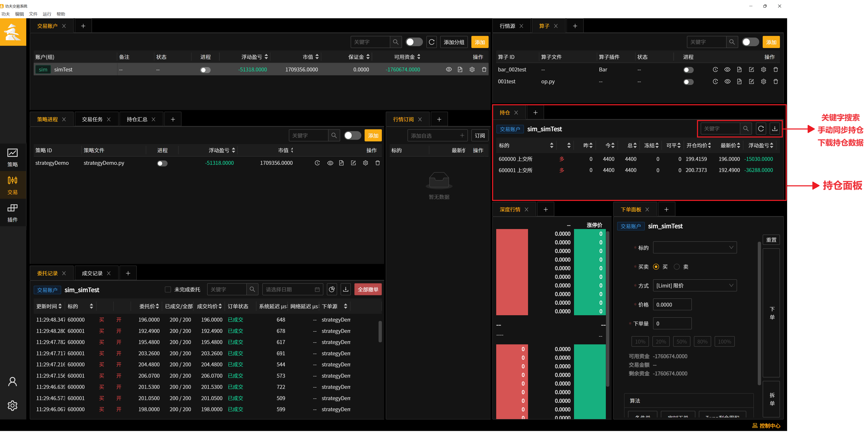Open the user account sidebar icon
This screenshot has width=868, height=432.
click(13, 382)
